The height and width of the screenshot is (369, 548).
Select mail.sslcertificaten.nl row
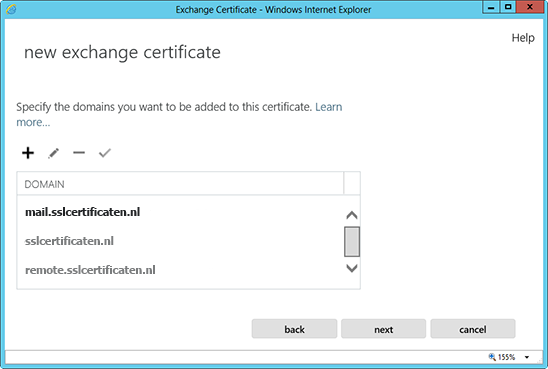[180, 212]
